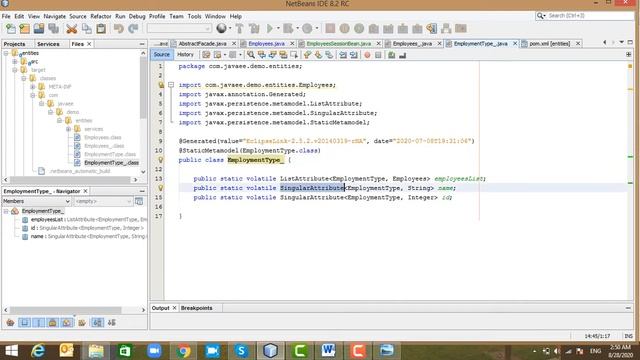Image resolution: width=640 pixels, height=360 pixels.
Task: Click the Clean and Build Project icon
Action: coord(254,29)
